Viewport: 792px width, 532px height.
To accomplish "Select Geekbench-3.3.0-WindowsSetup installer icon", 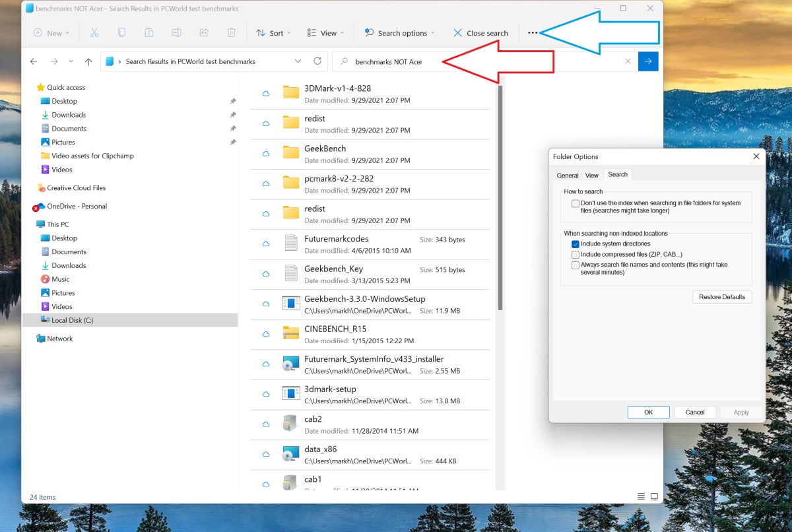I will point(291,303).
